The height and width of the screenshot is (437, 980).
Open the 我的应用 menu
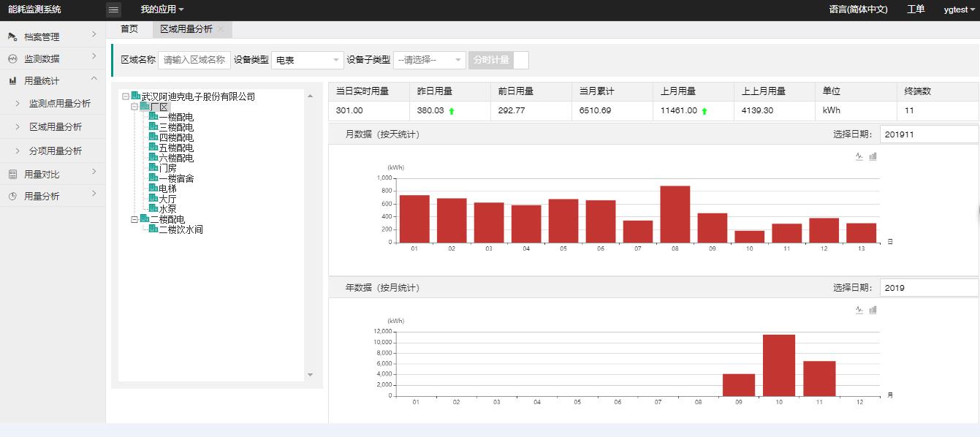[x=162, y=9]
